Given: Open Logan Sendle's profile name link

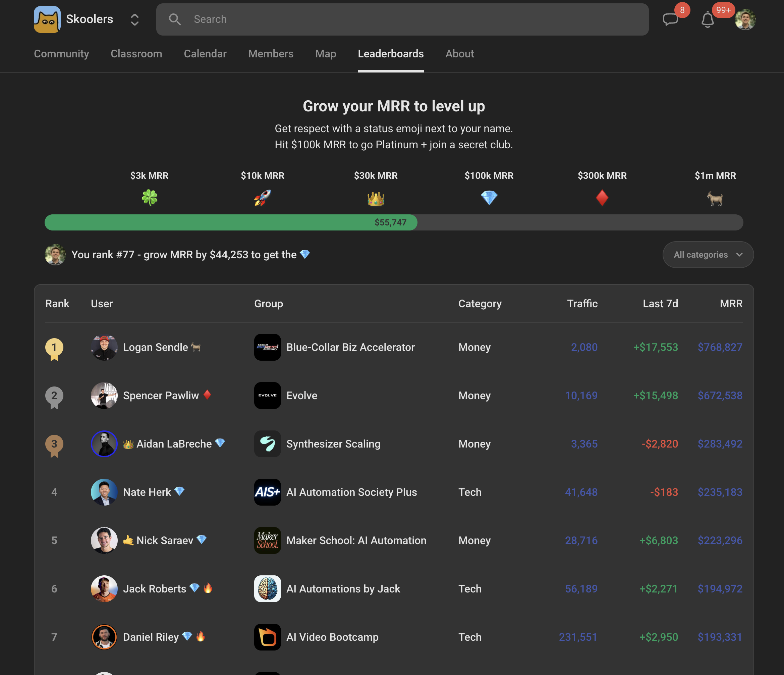Looking at the screenshot, I should coord(156,347).
